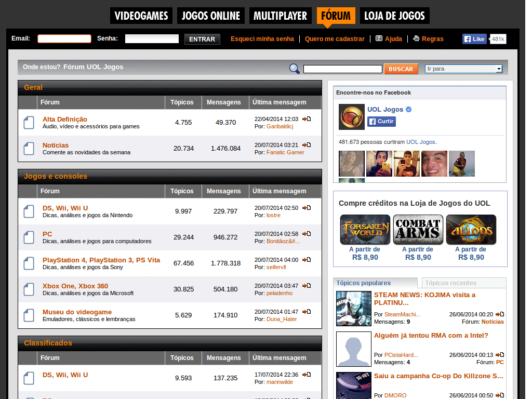Open user Fanatic Gamer profile link

(x=285, y=152)
